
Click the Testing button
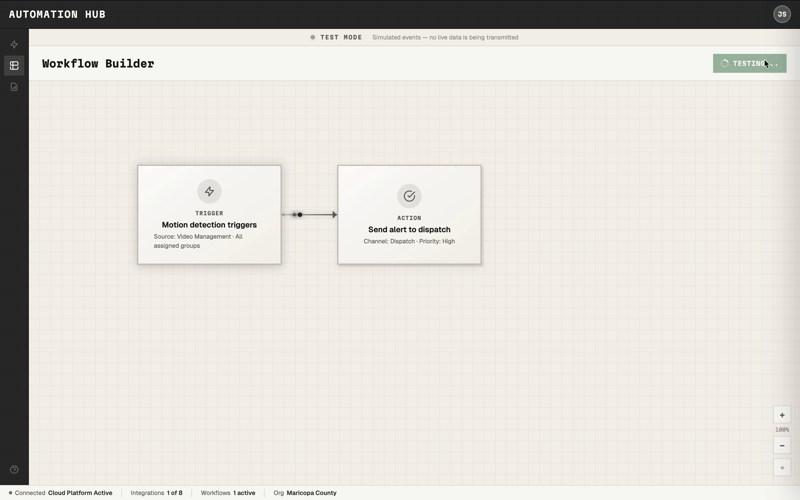pyautogui.click(x=749, y=63)
